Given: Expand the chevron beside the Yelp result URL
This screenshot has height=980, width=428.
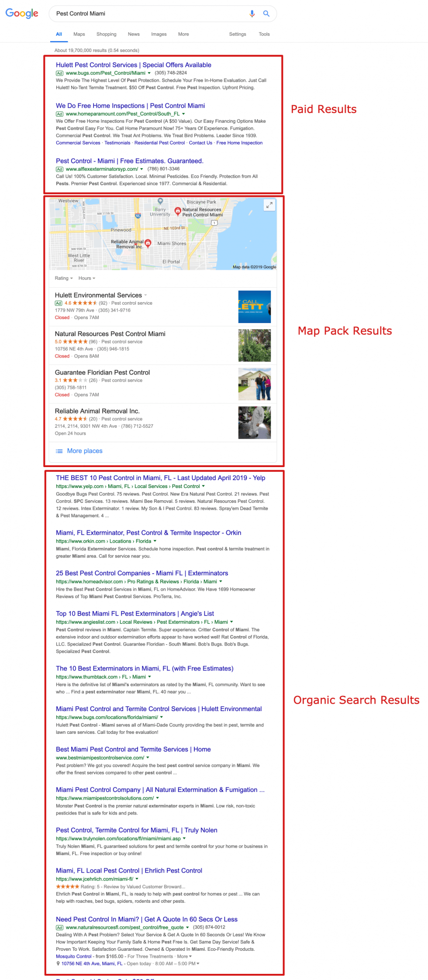Looking at the screenshot, I should 204,486.
